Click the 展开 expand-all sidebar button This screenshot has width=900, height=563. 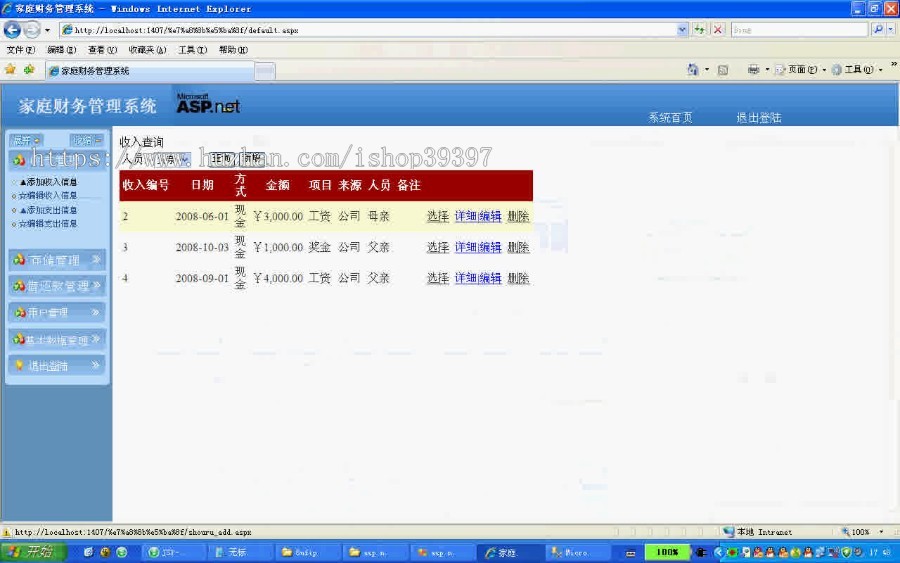point(26,140)
